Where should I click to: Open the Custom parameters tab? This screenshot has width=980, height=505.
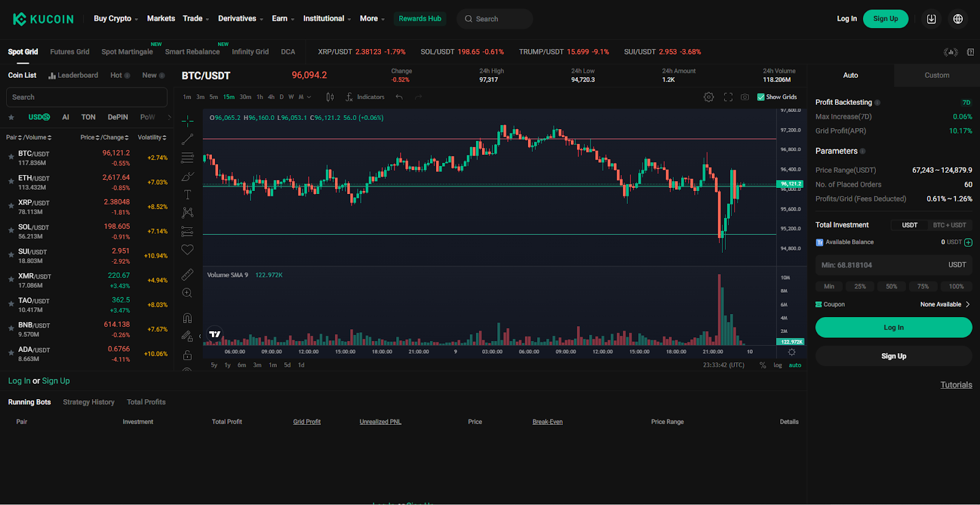pyautogui.click(x=937, y=75)
